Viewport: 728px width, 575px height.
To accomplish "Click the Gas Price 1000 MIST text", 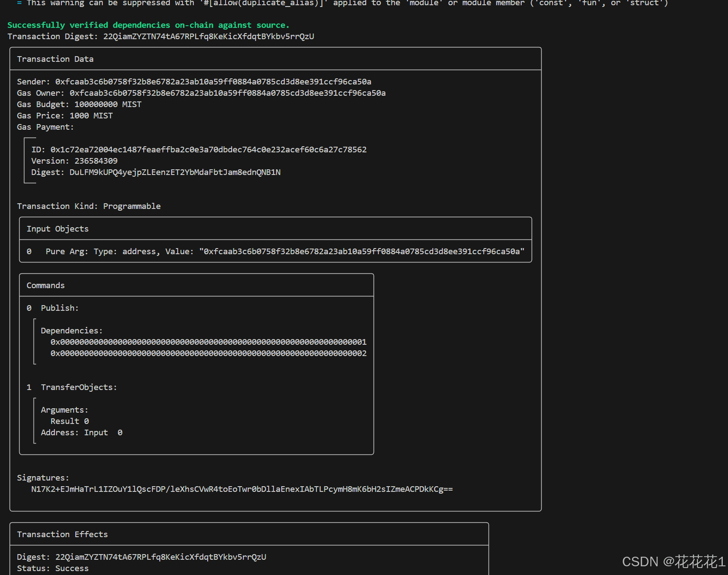I will click(91, 116).
